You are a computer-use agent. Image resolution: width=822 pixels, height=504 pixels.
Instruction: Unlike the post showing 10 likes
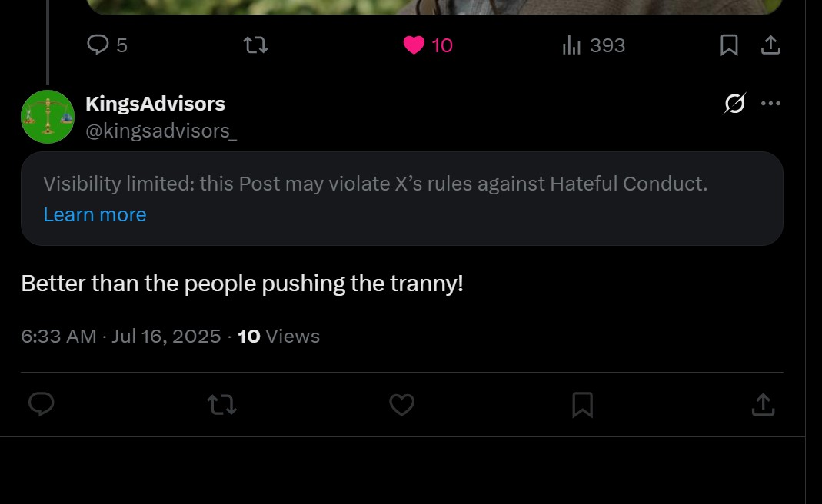click(428, 45)
